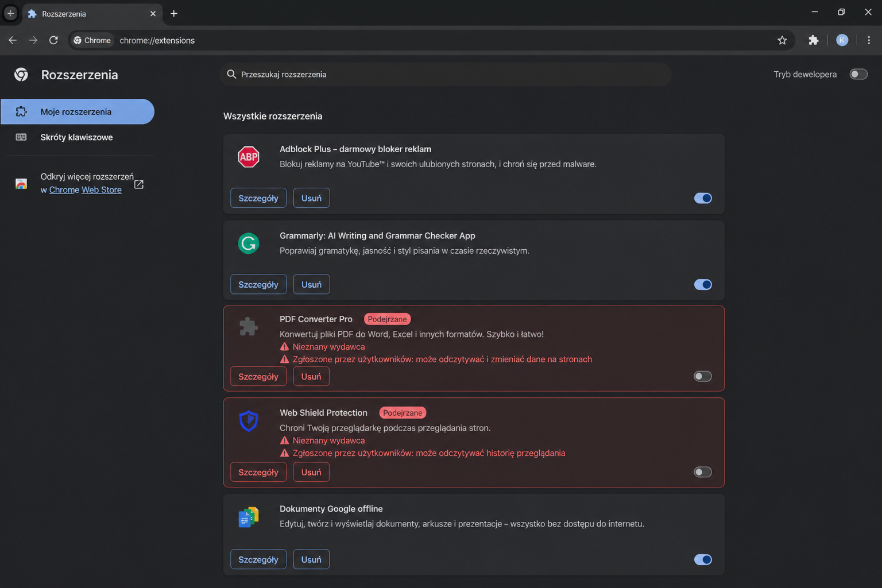Click the Web Shield Protection shield icon

pyautogui.click(x=249, y=420)
